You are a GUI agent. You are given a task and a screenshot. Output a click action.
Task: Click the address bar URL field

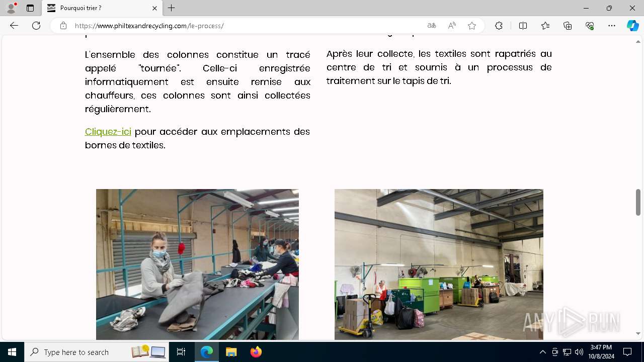pos(247,26)
